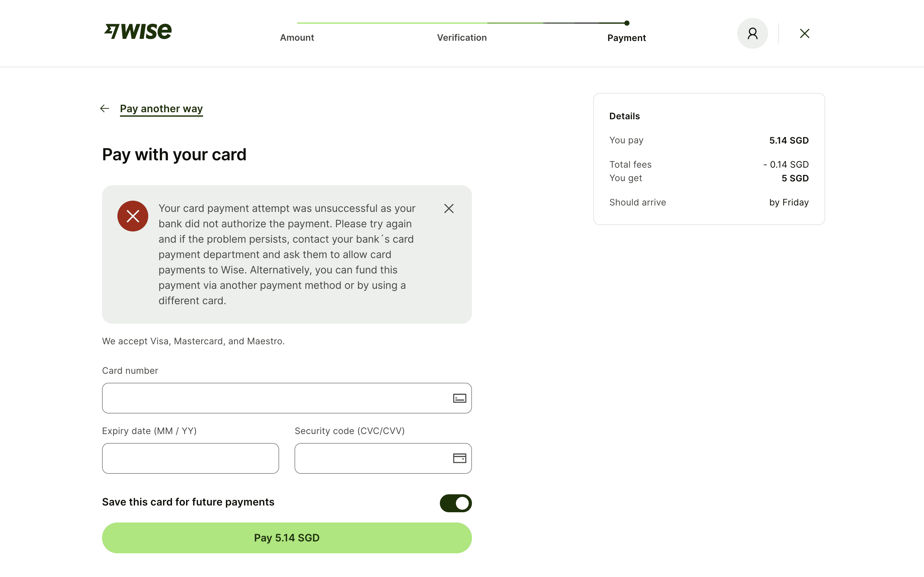Click the back arrow beside Pay another way

(x=105, y=109)
